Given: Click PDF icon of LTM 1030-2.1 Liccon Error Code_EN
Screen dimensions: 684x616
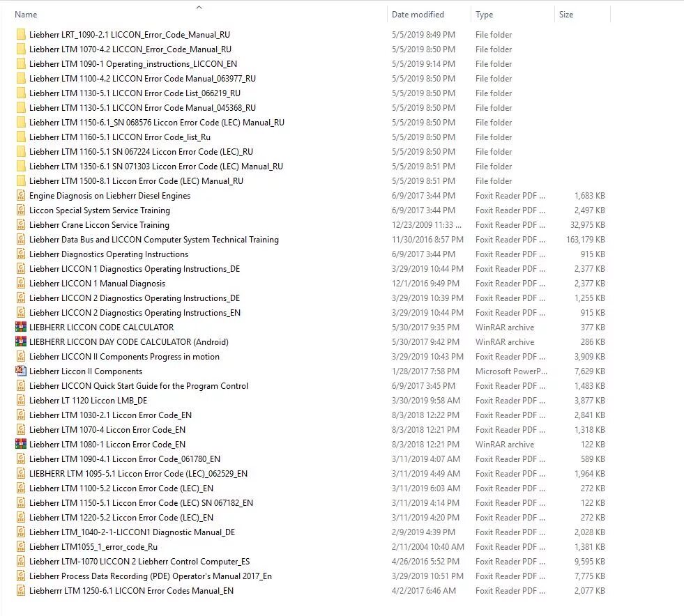Looking at the screenshot, I should tap(20, 415).
